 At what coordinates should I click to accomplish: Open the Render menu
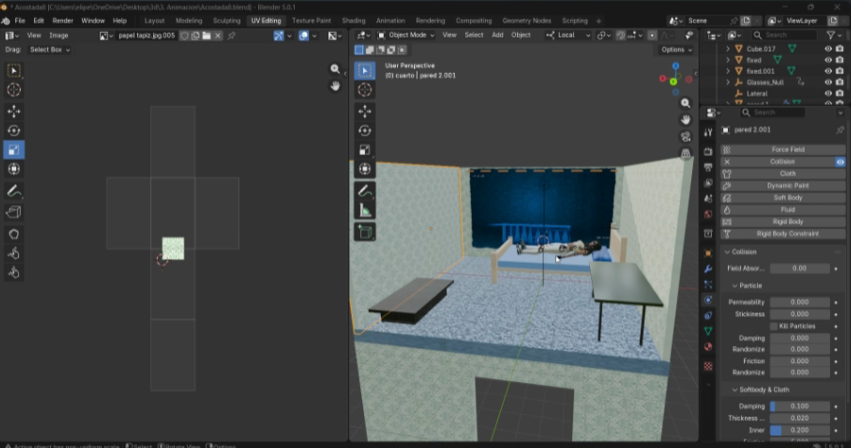tap(62, 20)
